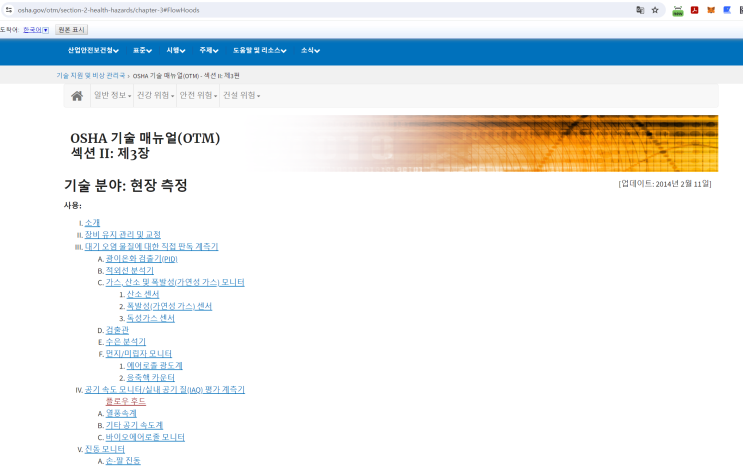Jump to 기타 공기 속도계 section
Screen dimensions: 743x469
click(x=134, y=425)
